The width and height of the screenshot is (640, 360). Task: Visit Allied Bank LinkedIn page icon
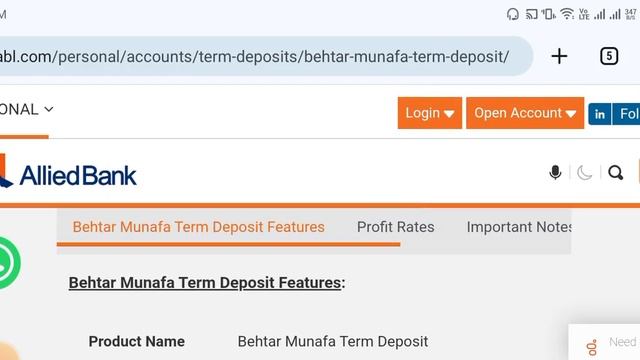[x=600, y=114]
